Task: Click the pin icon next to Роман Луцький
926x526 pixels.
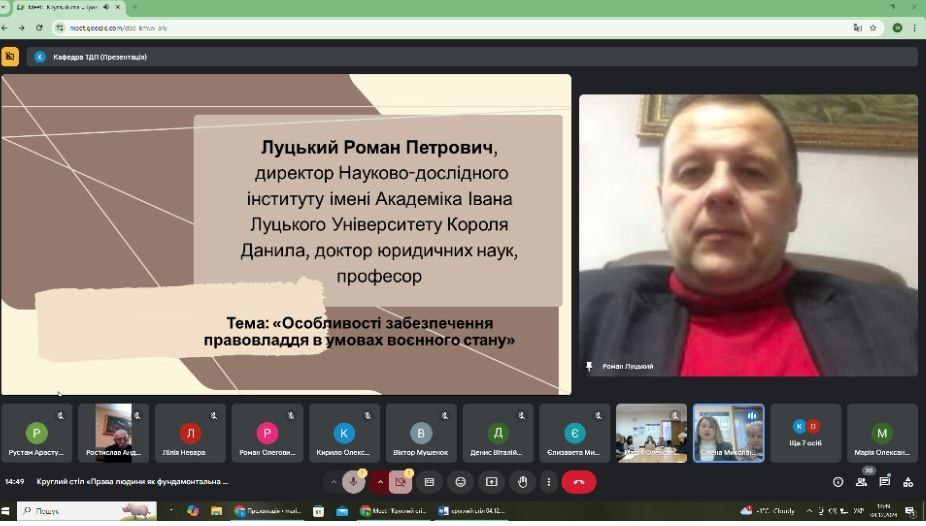Action: pos(590,367)
